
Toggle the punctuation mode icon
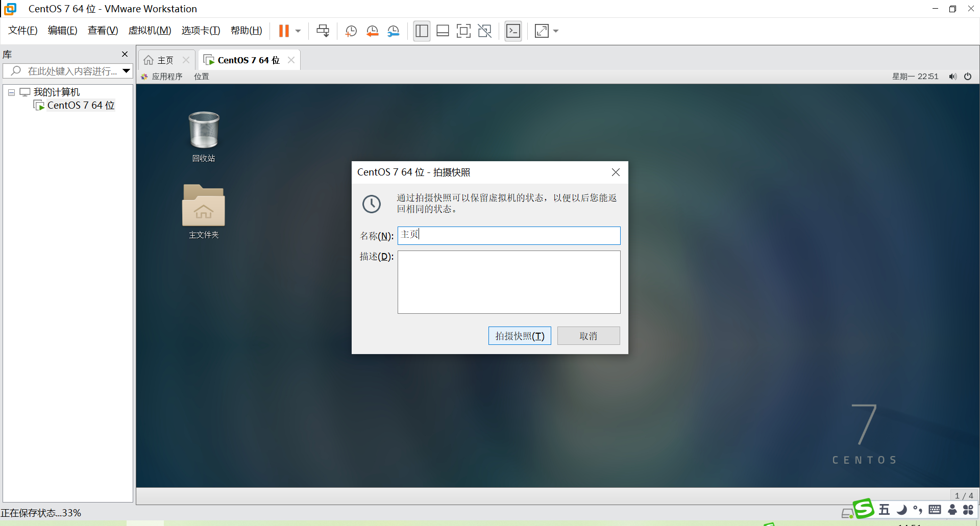(918, 510)
